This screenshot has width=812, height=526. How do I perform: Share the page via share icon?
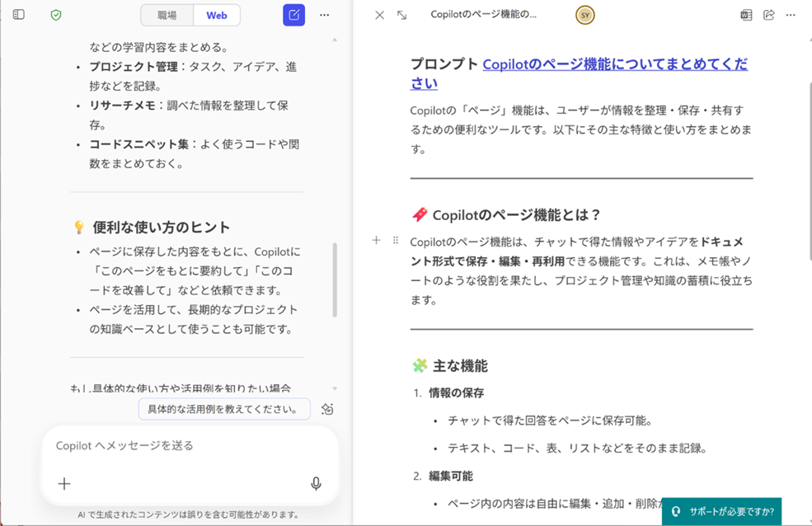pyautogui.click(x=769, y=15)
